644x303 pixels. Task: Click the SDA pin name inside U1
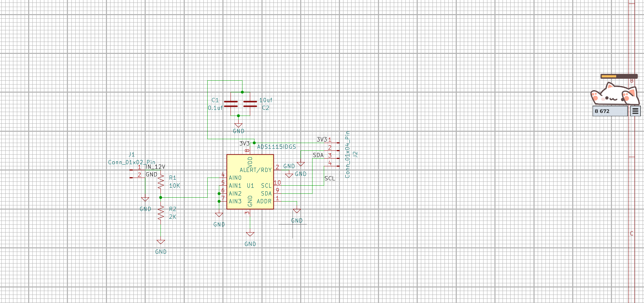coord(266,193)
